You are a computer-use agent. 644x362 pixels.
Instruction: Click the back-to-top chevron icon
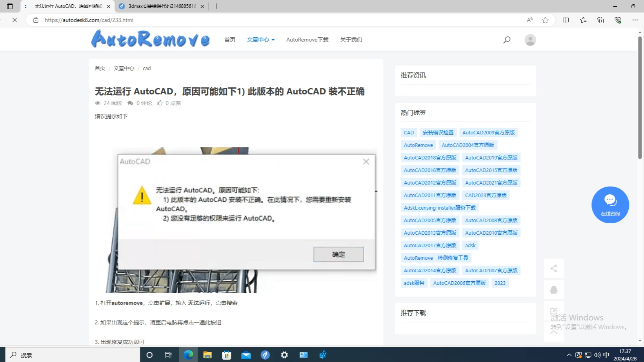click(x=554, y=331)
